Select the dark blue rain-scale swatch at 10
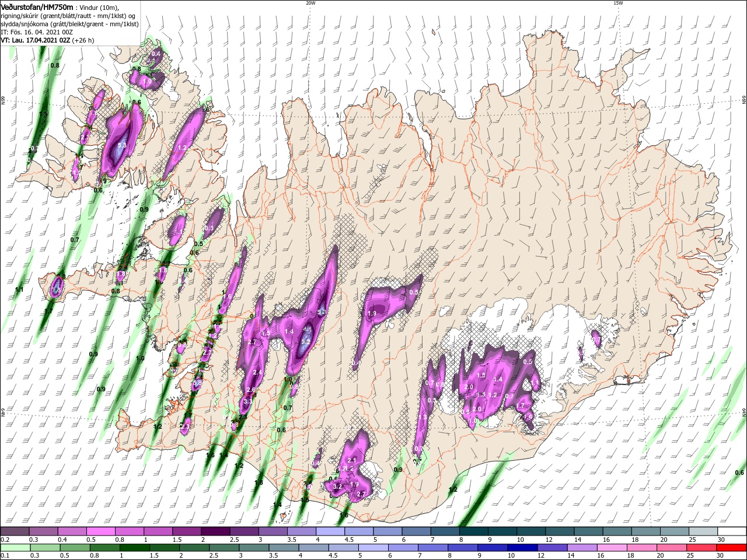This screenshot has width=747, height=560. [523, 547]
